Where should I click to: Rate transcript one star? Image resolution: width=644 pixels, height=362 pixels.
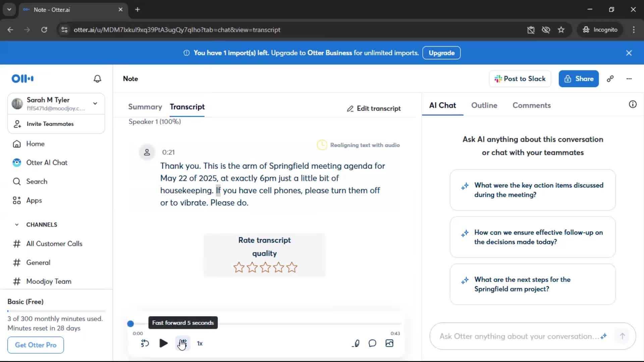(239, 267)
